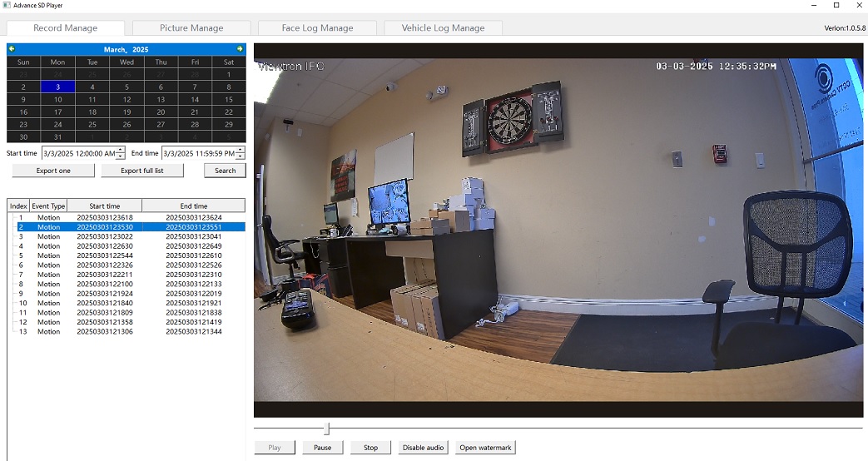Screen dimensions: 868x461
Task: Select March 1 in the calendar
Action: click(x=229, y=74)
